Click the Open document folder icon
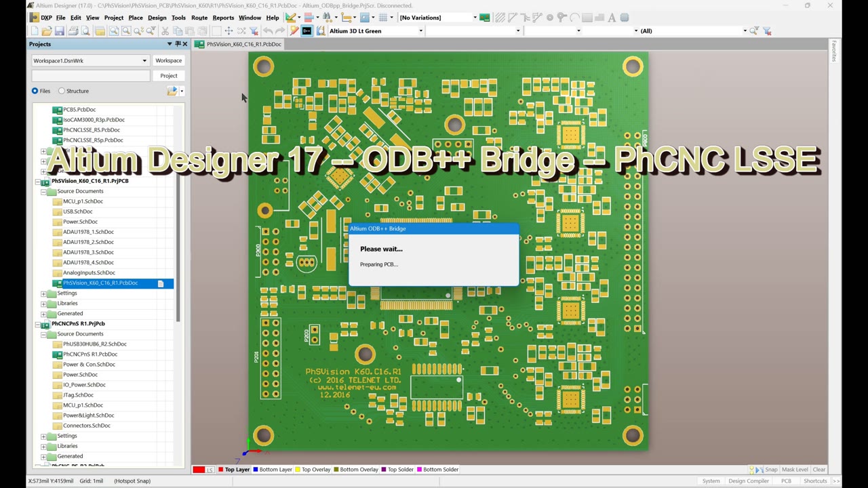 click(x=46, y=30)
